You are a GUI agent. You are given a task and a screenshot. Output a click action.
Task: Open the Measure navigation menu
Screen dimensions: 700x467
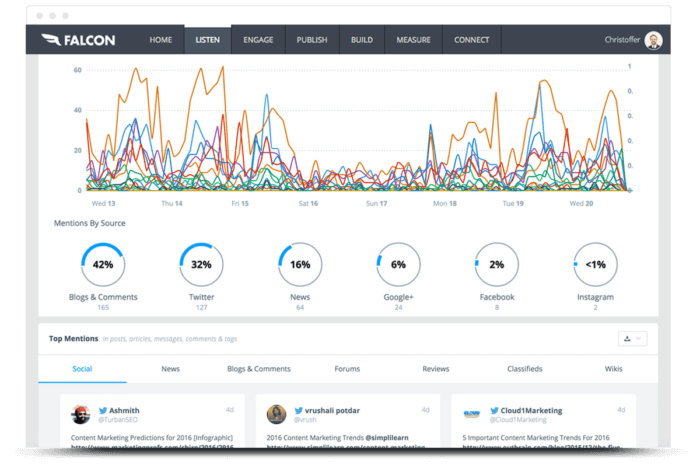coord(413,40)
